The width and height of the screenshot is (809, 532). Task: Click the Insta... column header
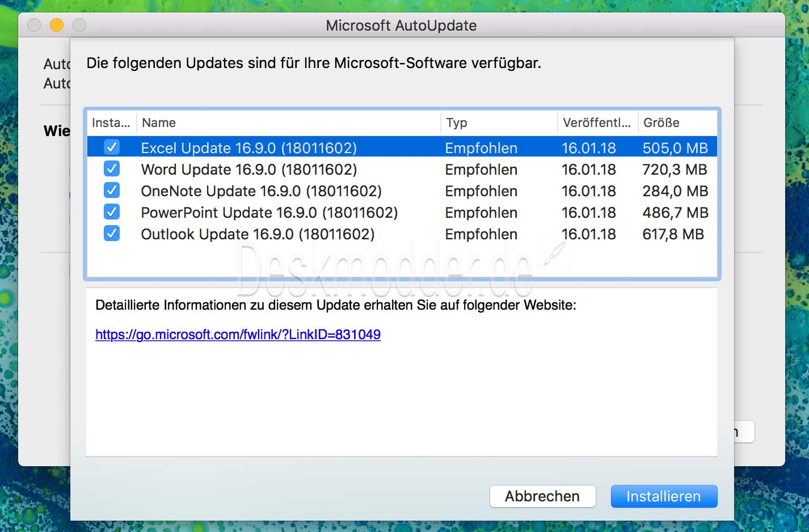(x=111, y=123)
